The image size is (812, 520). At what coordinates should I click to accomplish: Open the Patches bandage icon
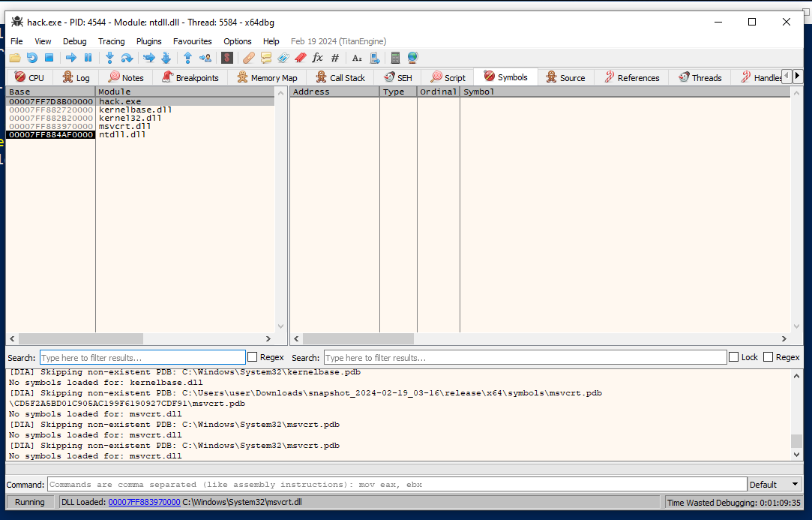point(249,58)
